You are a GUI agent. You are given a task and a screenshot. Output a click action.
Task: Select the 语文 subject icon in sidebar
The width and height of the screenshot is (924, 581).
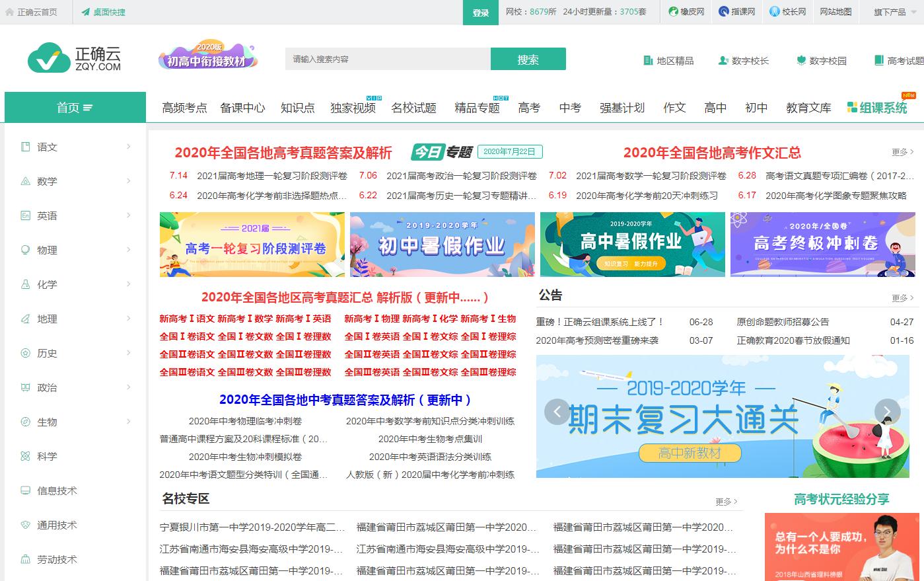click(26, 147)
